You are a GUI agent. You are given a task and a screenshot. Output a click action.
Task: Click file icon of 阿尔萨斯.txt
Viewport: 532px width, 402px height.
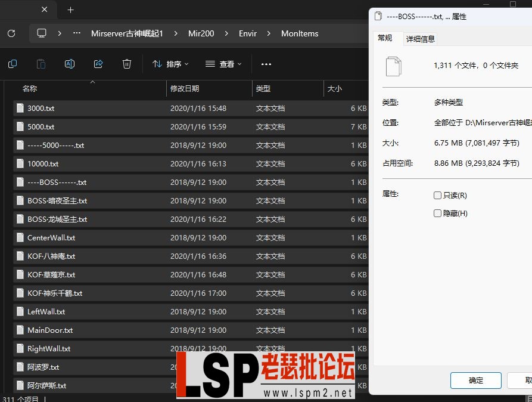[x=20, y=385]
